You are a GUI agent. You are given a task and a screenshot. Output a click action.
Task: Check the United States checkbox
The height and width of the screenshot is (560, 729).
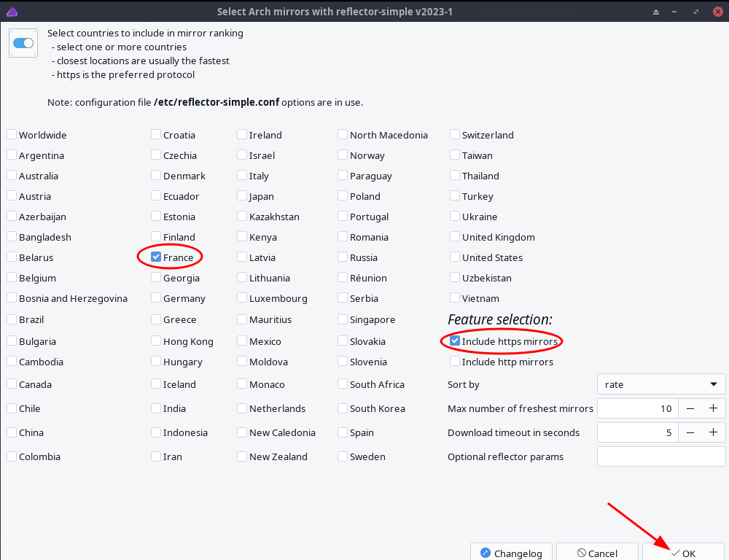tap(455, 257)
